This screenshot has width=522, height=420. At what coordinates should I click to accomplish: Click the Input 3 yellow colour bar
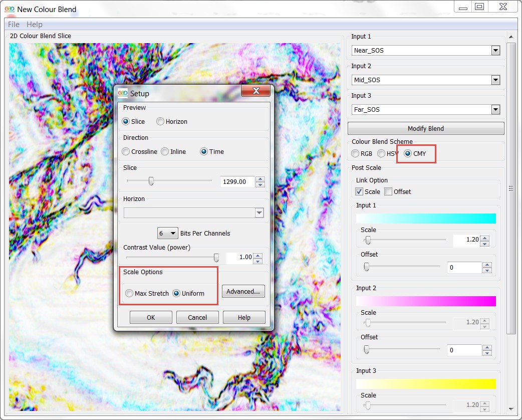[x=426, y=384]
